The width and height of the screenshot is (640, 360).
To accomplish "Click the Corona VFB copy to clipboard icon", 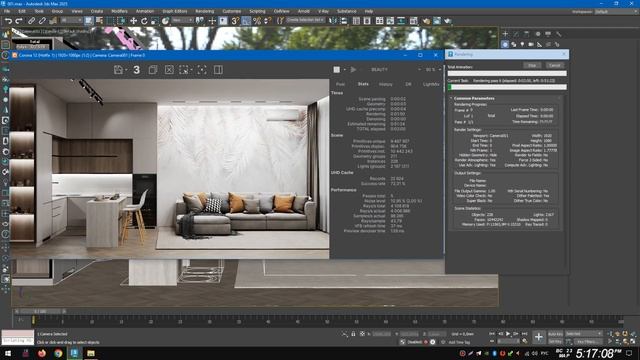I will 153,70.
